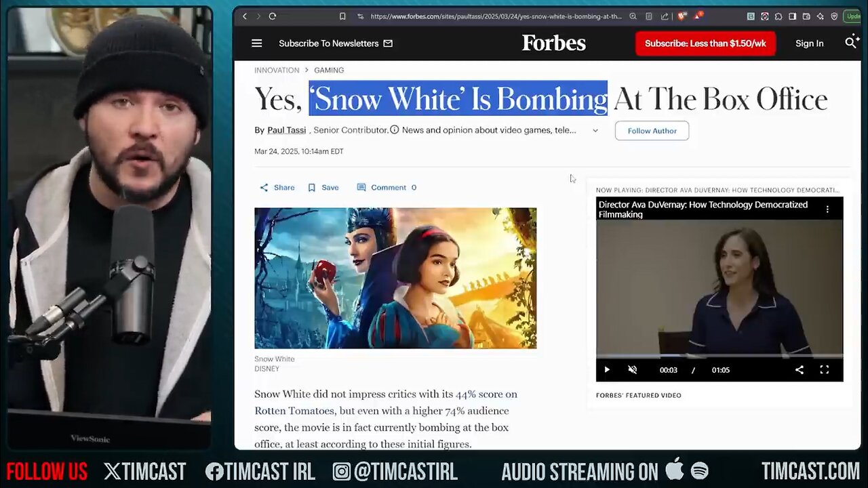Image resolution: width=868 pixels, height=488 pixels.
Task: Enter fullscreen on featured video
Action: coord(825,370)
